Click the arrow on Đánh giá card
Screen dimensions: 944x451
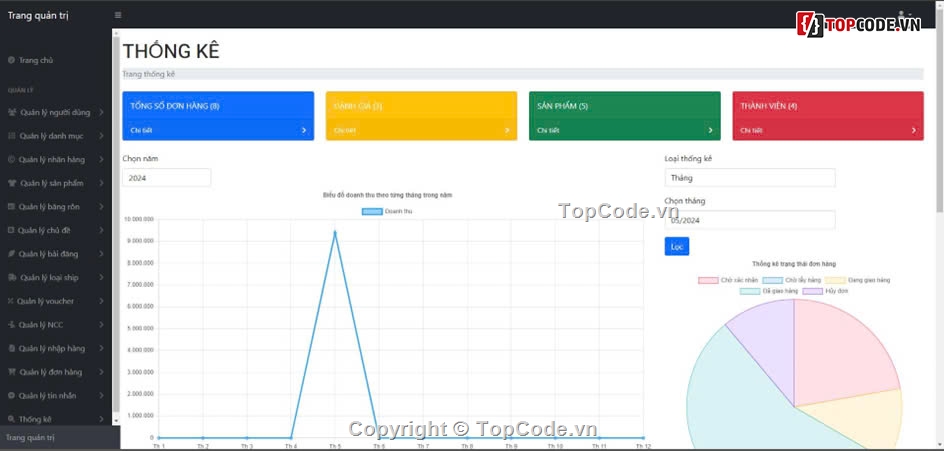507,130
